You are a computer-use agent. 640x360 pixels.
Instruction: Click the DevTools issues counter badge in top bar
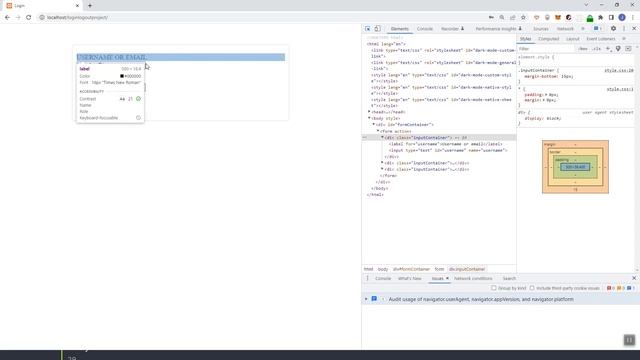click(597, 29)
